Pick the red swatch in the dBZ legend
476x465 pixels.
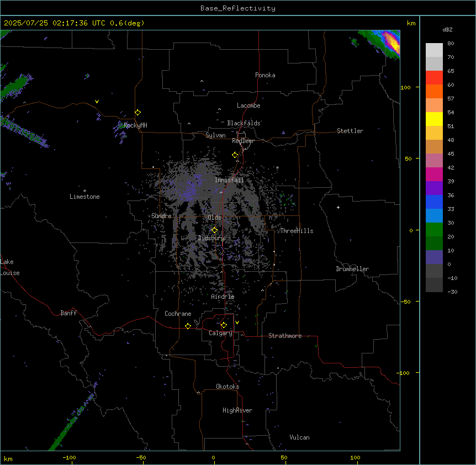pyautogui.click(x=434, y=77)
